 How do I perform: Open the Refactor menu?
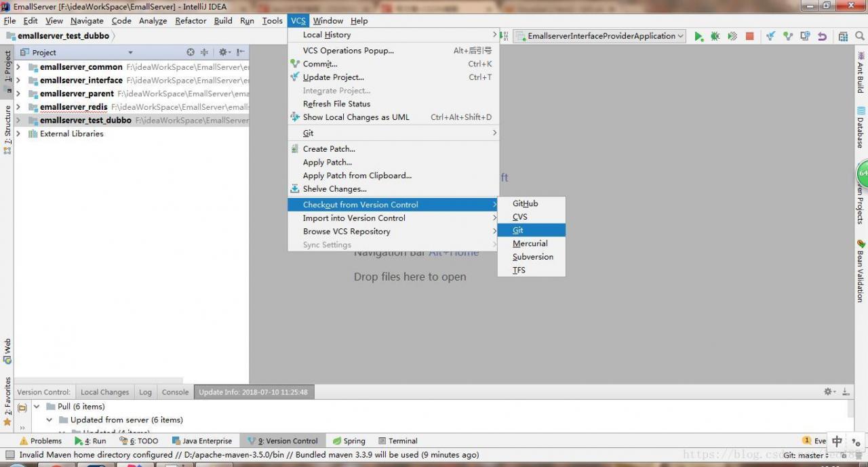pyautogui.click(x=191, y=21)
